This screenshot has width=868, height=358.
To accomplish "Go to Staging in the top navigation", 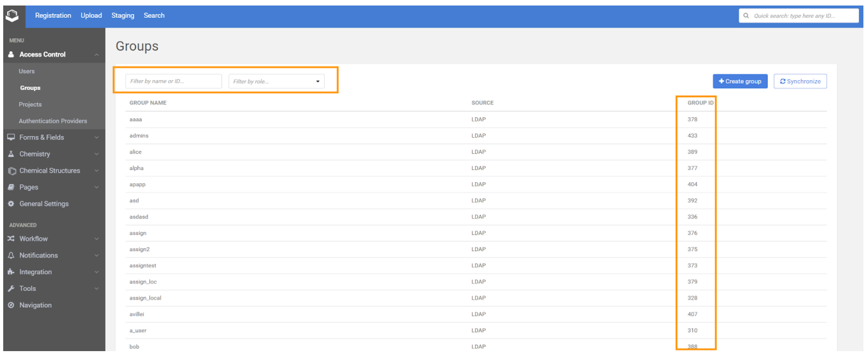I will click(x=123, y=16).
